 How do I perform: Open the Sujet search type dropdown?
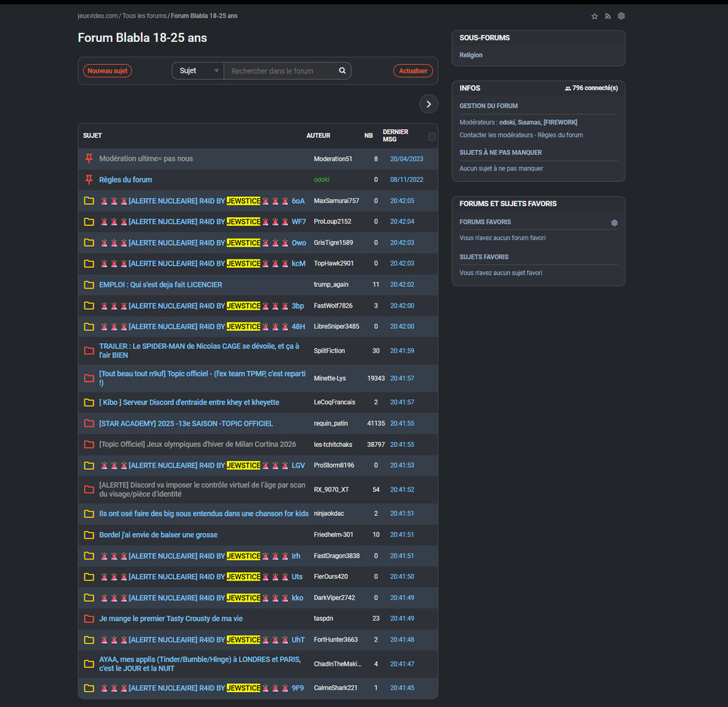(x=198, y=71)
